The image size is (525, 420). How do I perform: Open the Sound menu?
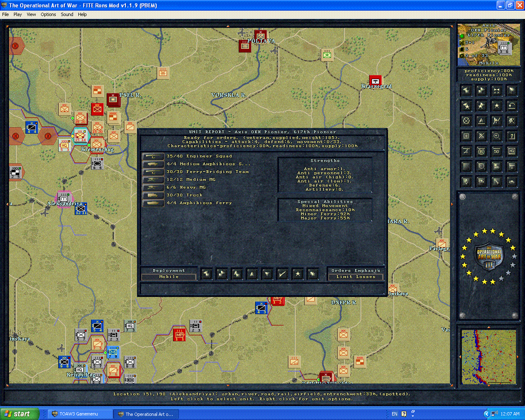point(66,14)
